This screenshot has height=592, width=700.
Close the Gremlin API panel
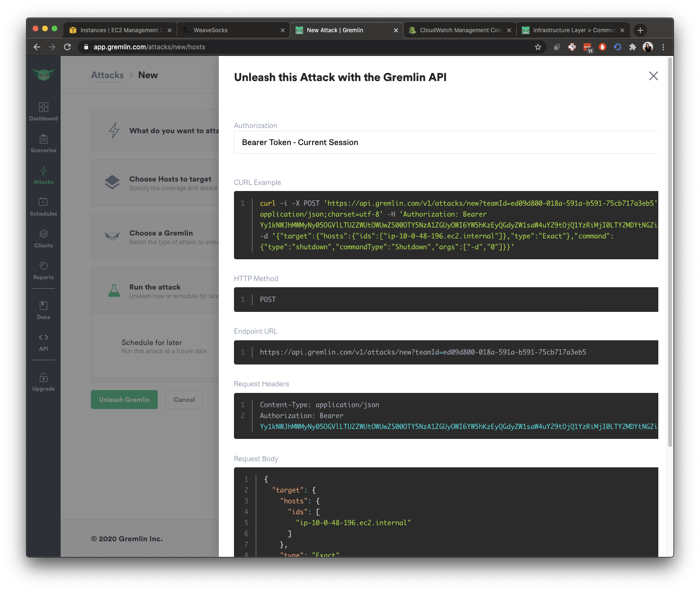coord(654,76)
